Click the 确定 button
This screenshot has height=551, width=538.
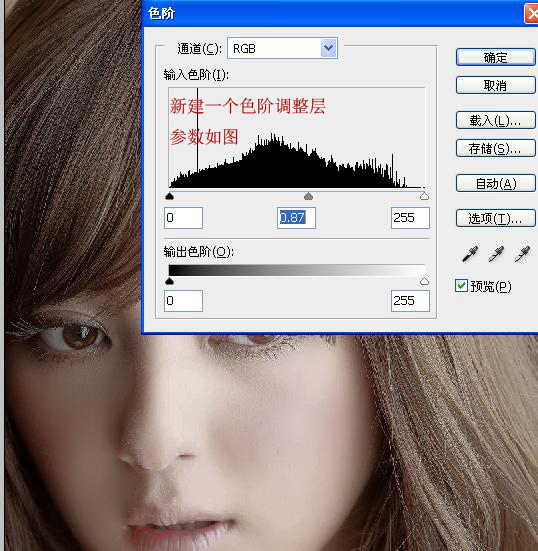pyautogui.click(x=495, y=57)
